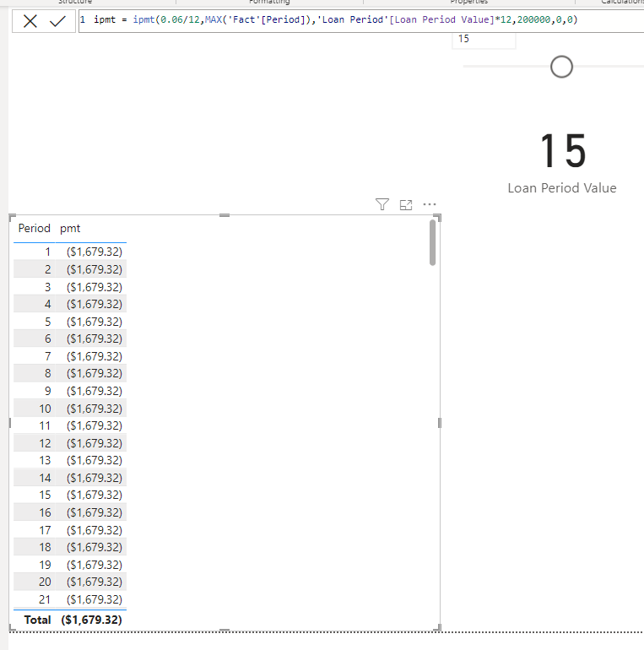Select the Period 19 cell
The image size is (644, 650).
pos(46,565)
